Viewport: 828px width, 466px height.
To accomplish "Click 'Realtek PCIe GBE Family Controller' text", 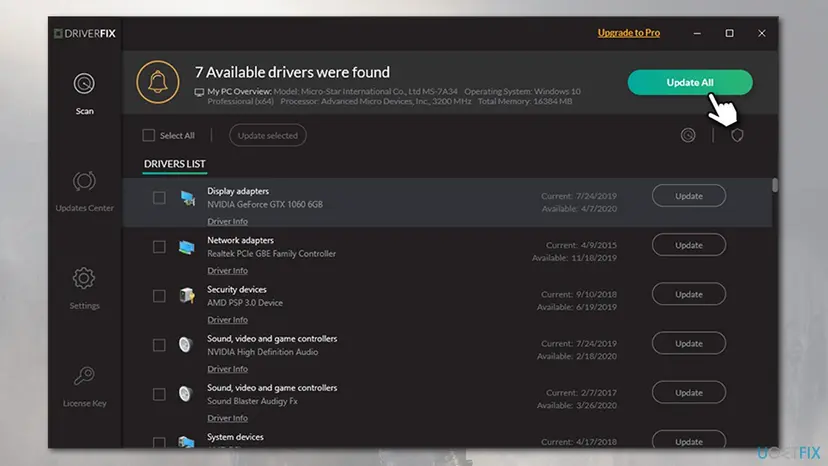I will tap(271, 254).
